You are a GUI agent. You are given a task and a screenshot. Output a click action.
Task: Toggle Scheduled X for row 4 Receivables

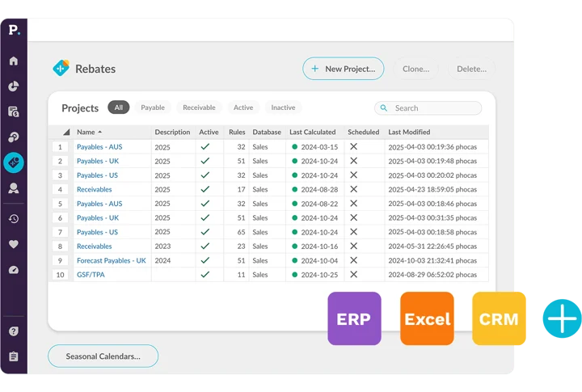tap(354, 189)
